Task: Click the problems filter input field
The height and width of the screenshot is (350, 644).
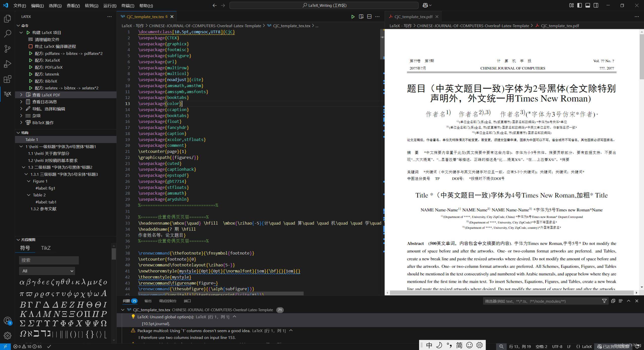Action: [x=542, y=301]
